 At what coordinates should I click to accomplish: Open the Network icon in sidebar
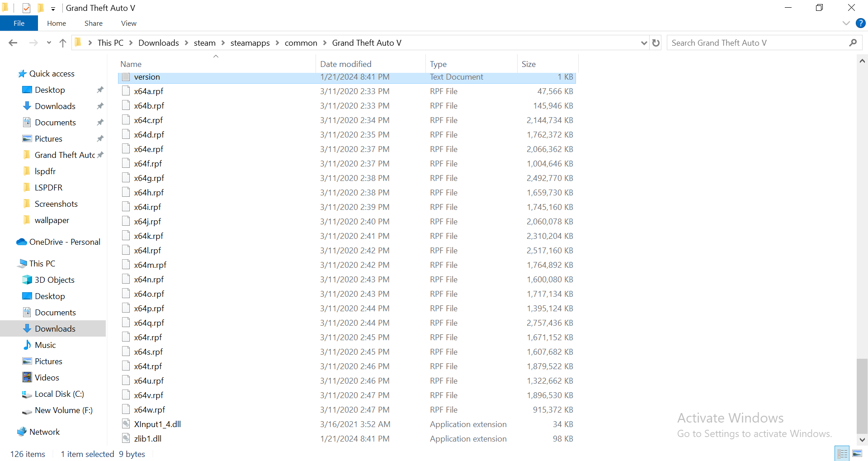[x=22, y=432]
